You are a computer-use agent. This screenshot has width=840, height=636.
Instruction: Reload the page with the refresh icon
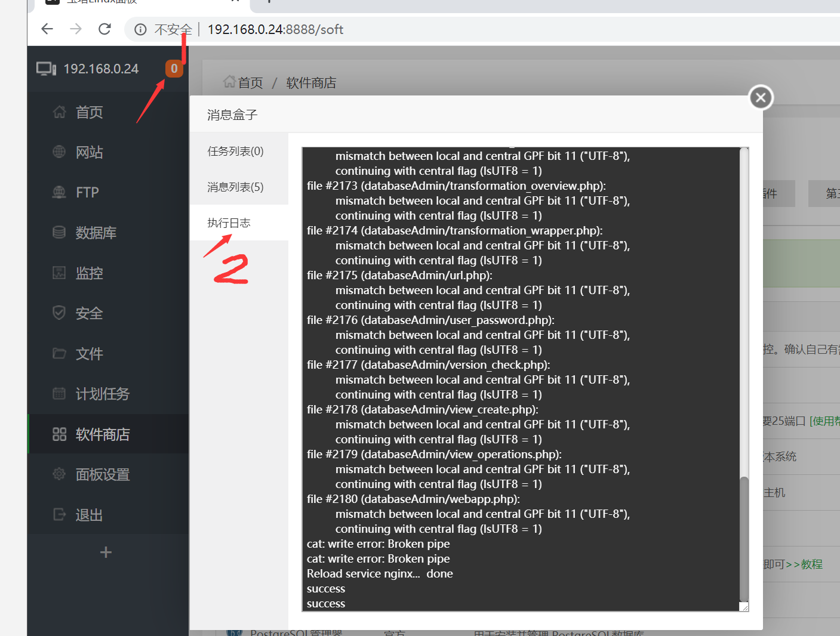click(104, 29)
